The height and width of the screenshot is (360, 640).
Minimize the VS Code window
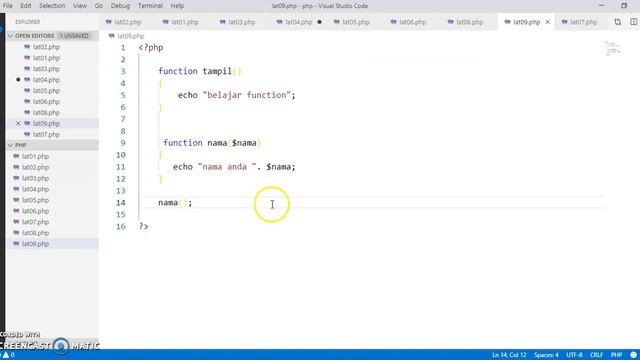point(601,6)
